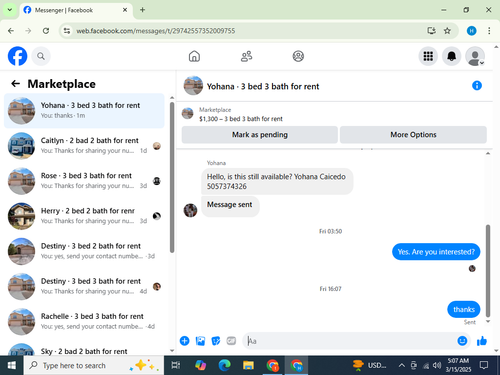Image resolution: width=500 pixels, height=375 pixels.
Task: Click the 'thanks' sent message bubble
Action: tap(464, 309)
